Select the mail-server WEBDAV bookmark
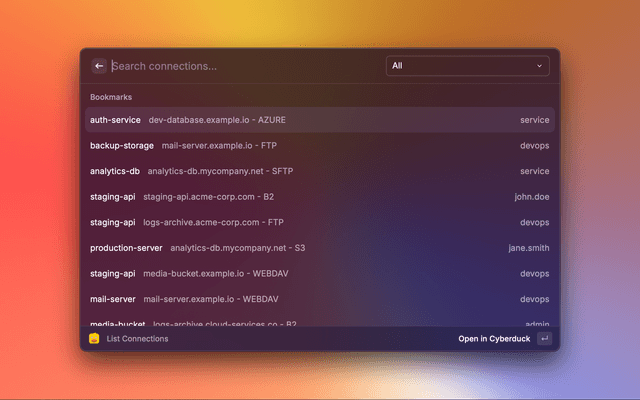 pos(319,299)
